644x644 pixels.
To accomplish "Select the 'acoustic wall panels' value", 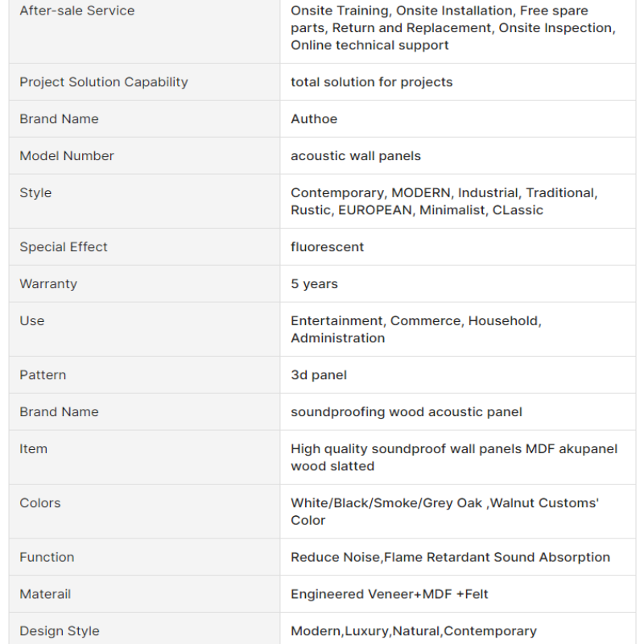I will (356, 156).
